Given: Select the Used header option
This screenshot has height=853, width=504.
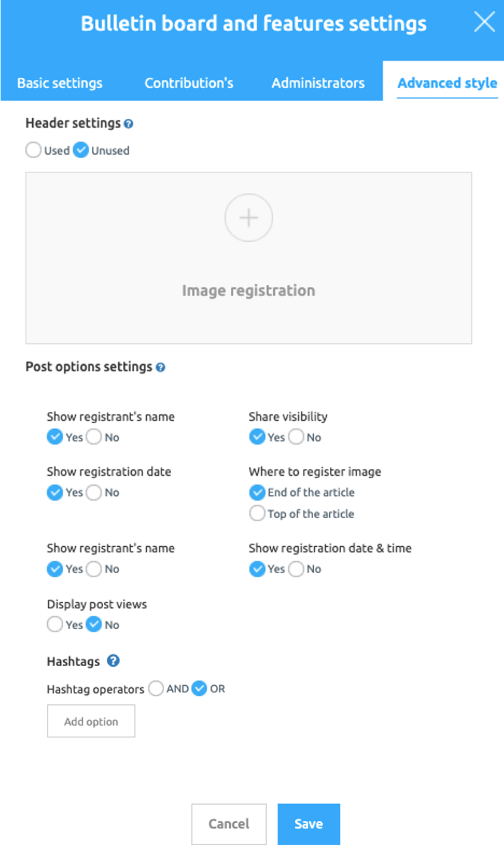Looking at the screenshot, I should click(33, 150).
